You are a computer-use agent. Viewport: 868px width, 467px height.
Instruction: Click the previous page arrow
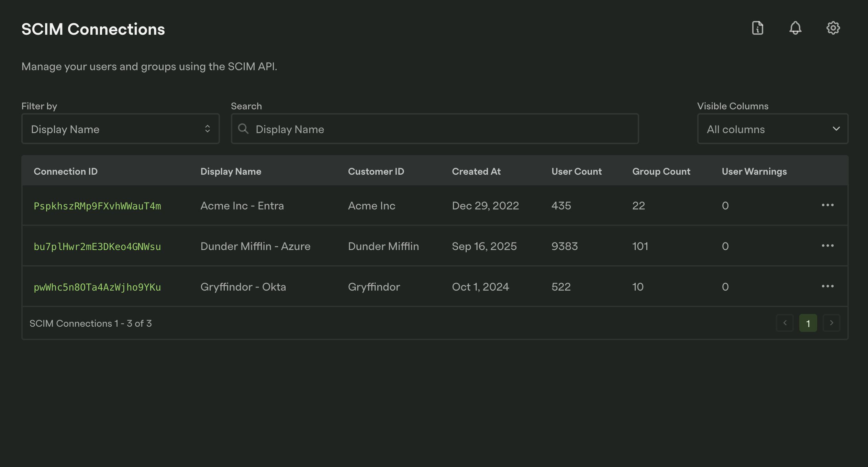click(785, 323)
